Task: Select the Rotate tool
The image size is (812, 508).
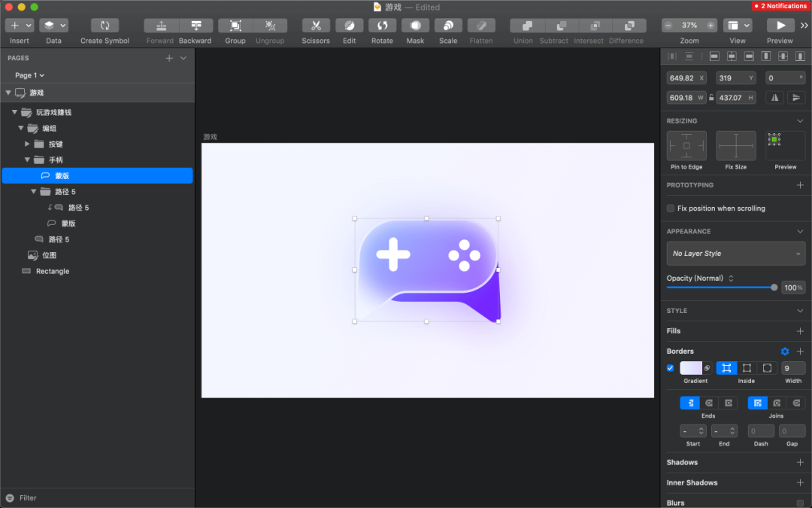Action: pyautogui.click(x=382, y=26)
